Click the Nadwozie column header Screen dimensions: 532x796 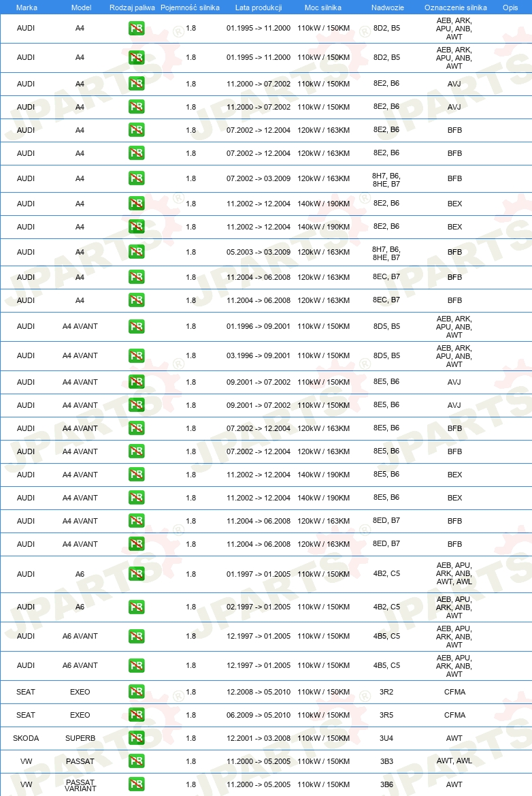point(388,7)
